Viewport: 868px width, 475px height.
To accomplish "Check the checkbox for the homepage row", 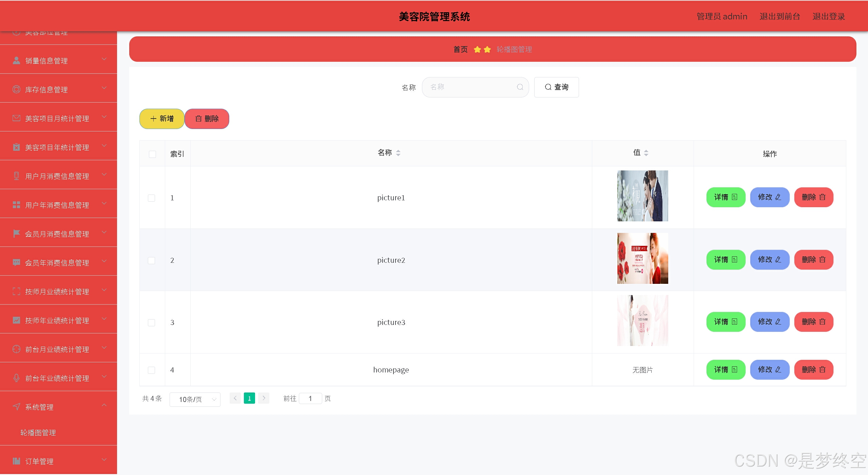I will tap(152, 370).
